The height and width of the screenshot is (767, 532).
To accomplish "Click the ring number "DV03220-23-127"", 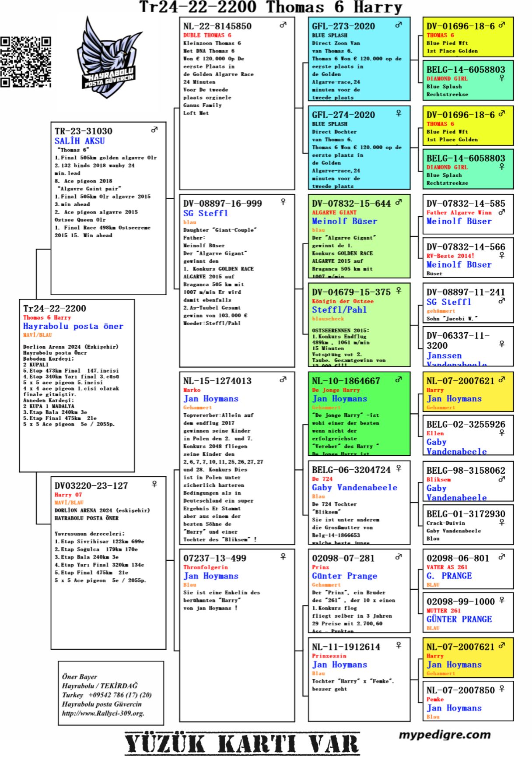I will pyautogui.click(x=91, y=486).
